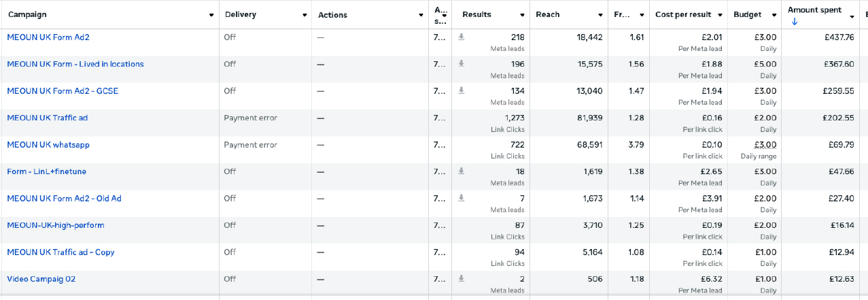Click the blue sort arrow under Amount spent
Viewport: 868px width, 300px height.
pyautogui.click(x=795, y=22)
